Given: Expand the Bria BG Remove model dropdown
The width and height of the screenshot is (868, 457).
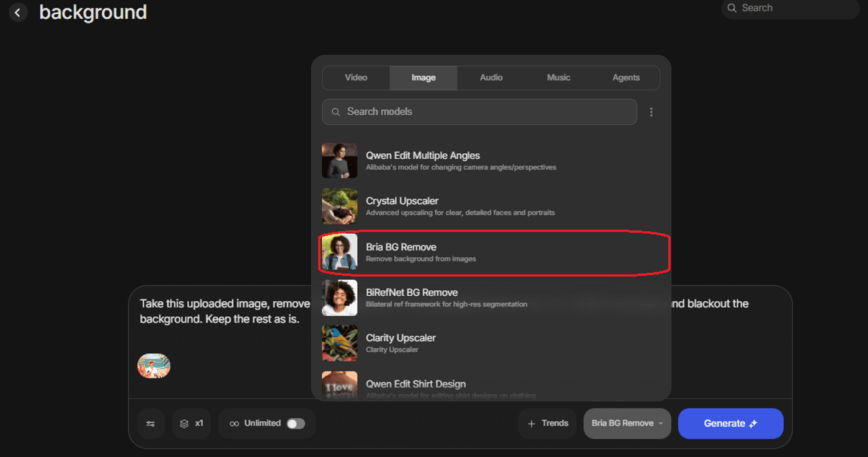Looking at the screenshot, I should click(x=627, y=424).
